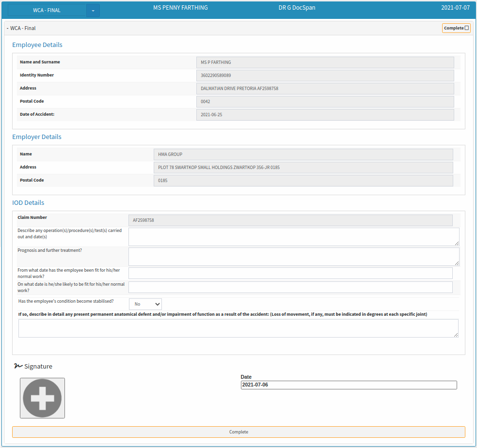Click the employee Postal Code field

pos(325,102)
